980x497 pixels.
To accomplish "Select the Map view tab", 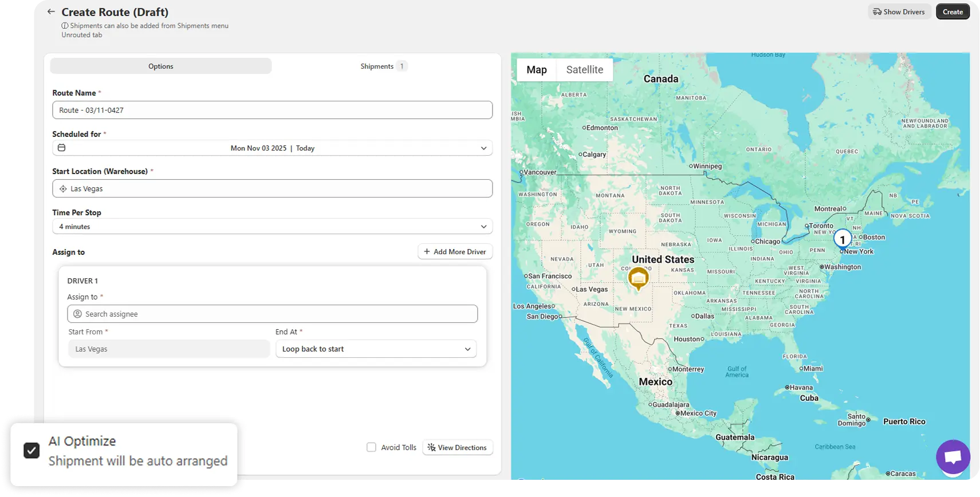I will 537,70.
